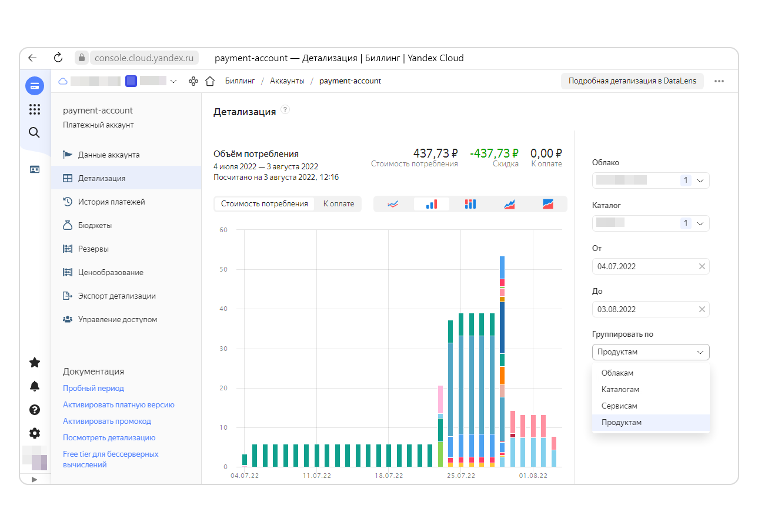The image size is (758, 532).
Task: Expand the Облако dropdown
Action: [651, 180]
